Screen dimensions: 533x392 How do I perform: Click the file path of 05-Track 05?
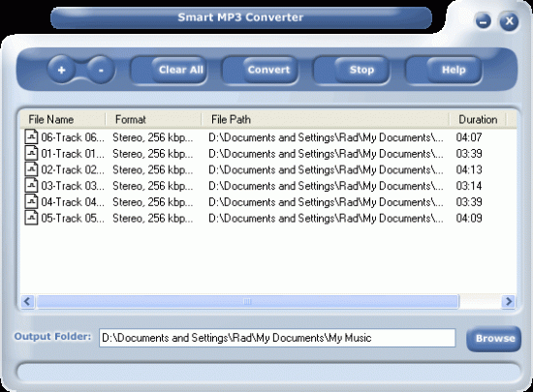tap(326, 218)
